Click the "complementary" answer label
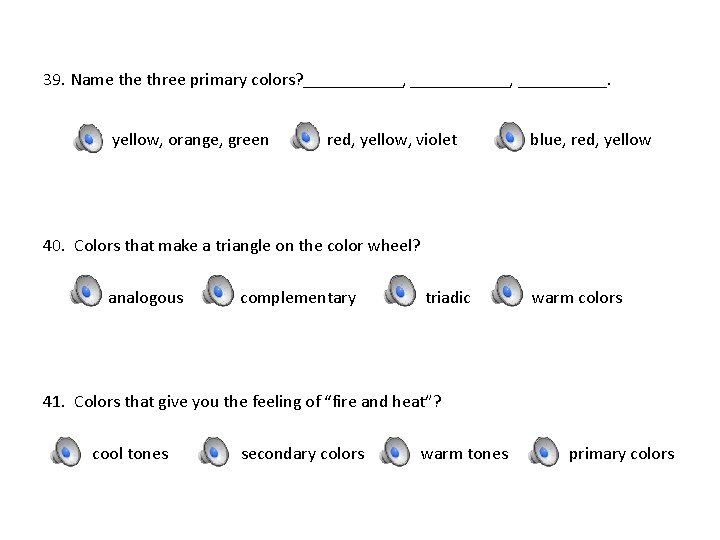 pos(297,298)
